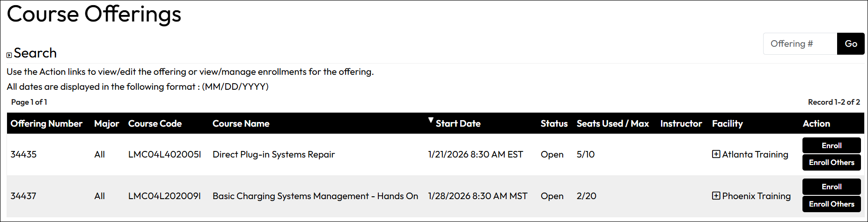Click Enroll Others for offering 34435
The width and height of the screenshot is (868, 222).
831,163
